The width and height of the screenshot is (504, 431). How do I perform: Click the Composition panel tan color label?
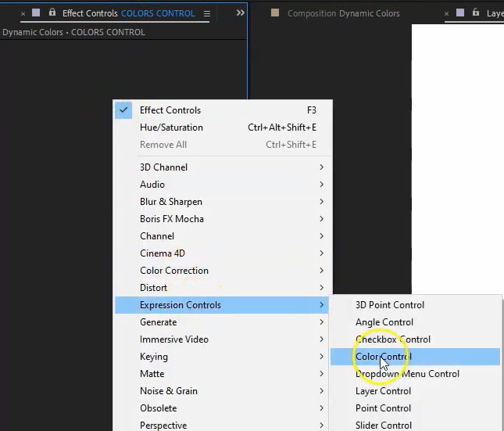tap(274, 13)
